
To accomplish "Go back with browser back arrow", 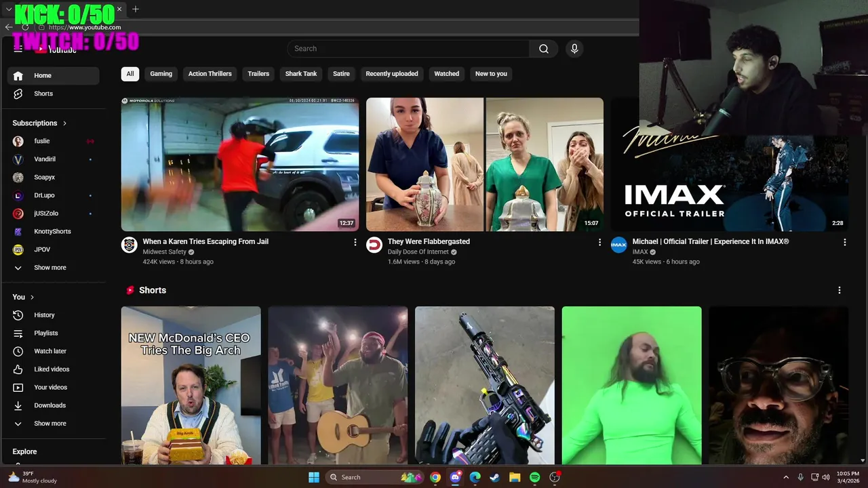I will [x=9, y=27].
